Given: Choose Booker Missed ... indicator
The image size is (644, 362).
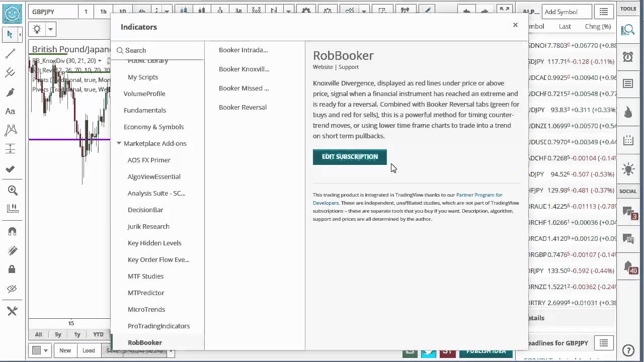Looking at the screenshot, I should [244, 88].
